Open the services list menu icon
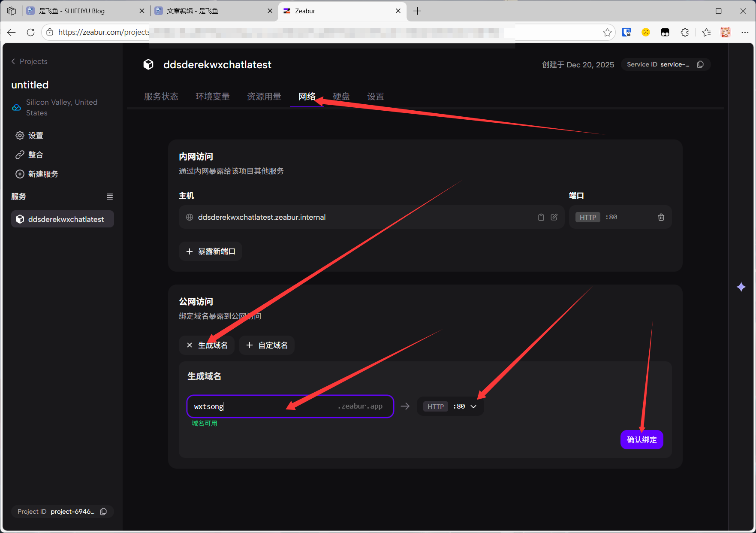756x533 pixels. click(x=110, y=197)
